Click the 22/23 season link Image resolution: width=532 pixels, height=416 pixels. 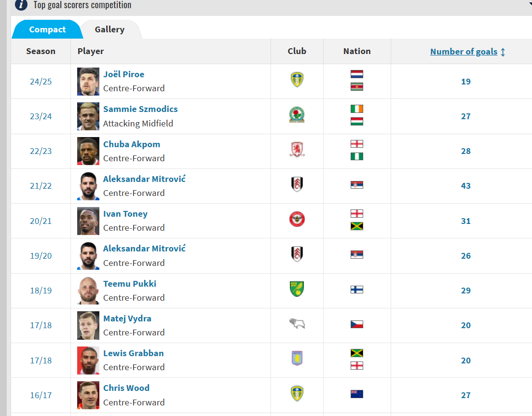point(41,151)
